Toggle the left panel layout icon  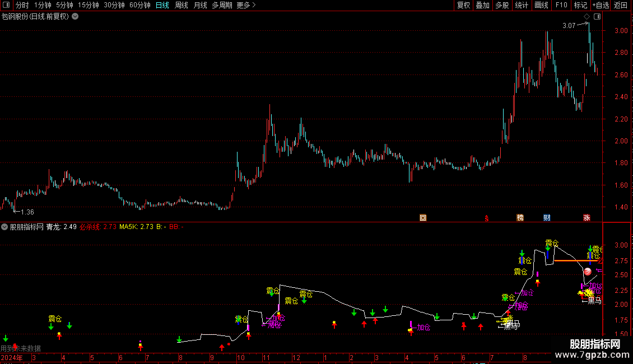tap(6, 5)
